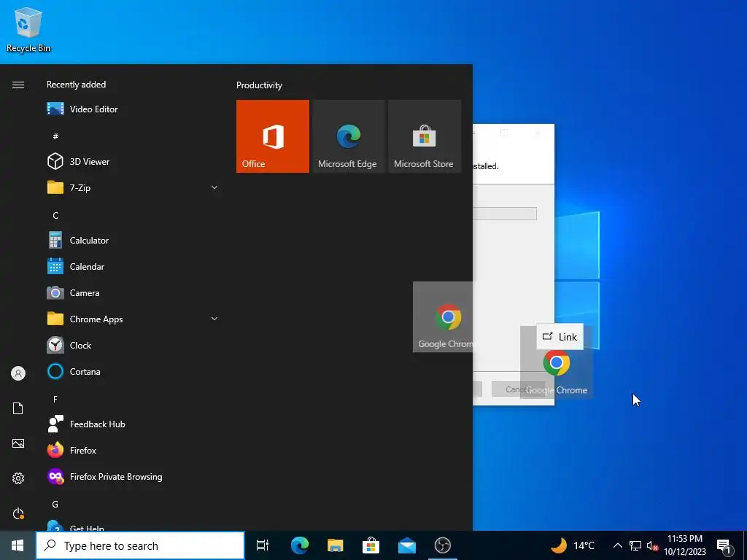The height and width of the screenshot is (560, 747).
Task: Click the Recently added heading
Action: click(76, 85)
